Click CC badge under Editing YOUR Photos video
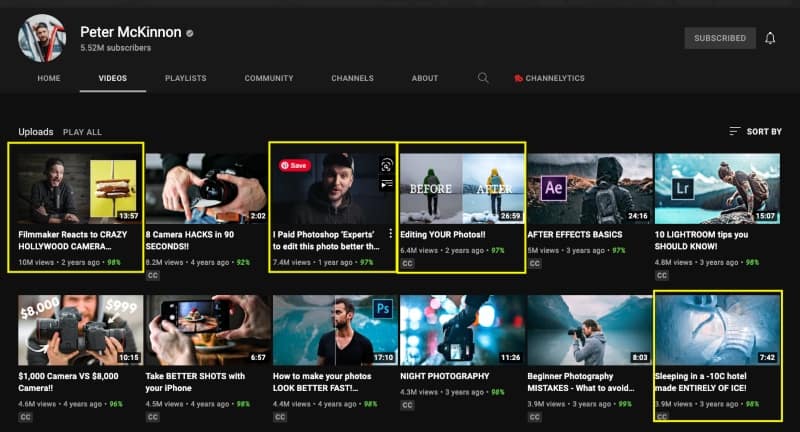800x432 pixels. coord(407,264)
